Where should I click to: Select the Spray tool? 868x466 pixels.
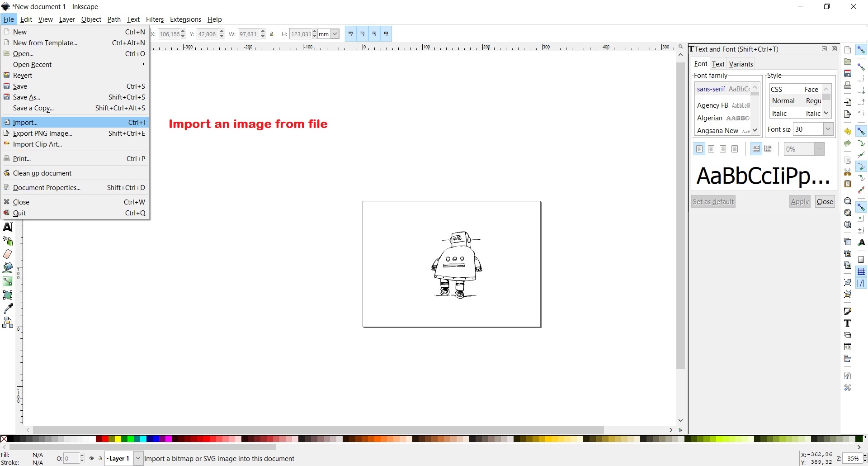pyautogui.click(x=8, y=241)
